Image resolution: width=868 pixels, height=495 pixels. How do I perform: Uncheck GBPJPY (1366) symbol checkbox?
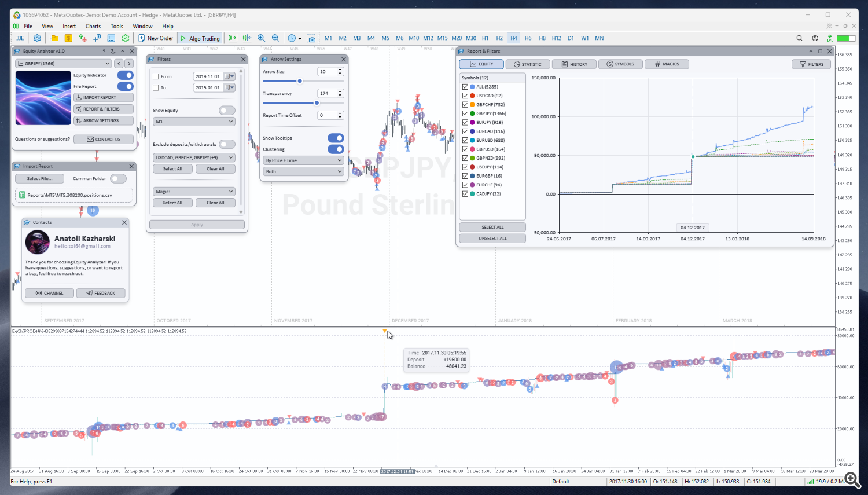click(x=465, y=113)
